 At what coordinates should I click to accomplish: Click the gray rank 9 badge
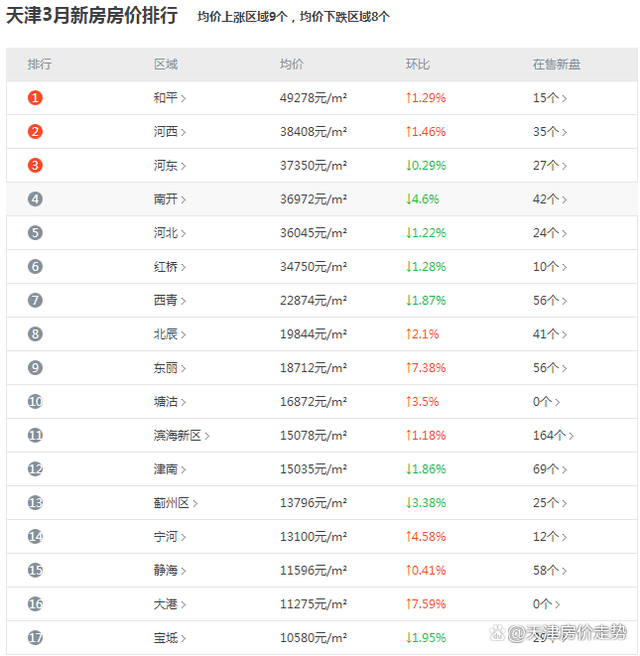pos(35,368)
